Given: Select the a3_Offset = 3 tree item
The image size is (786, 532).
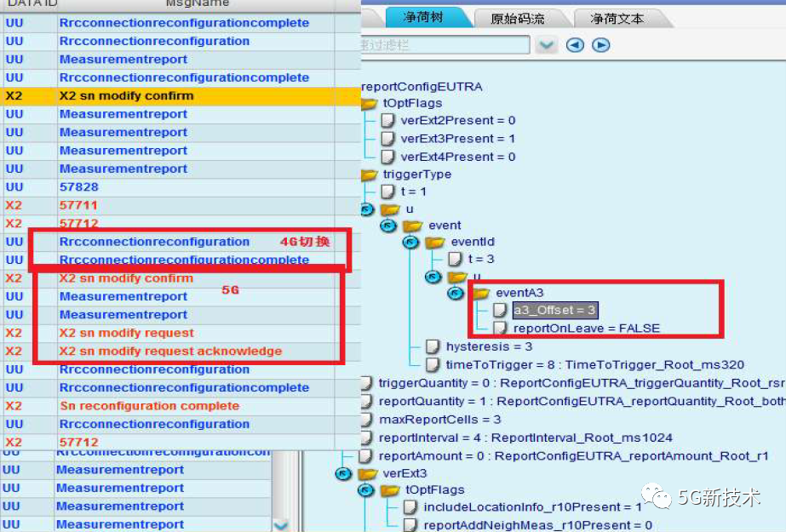Looking at the screenshot, I should click(x=554, y=311).
